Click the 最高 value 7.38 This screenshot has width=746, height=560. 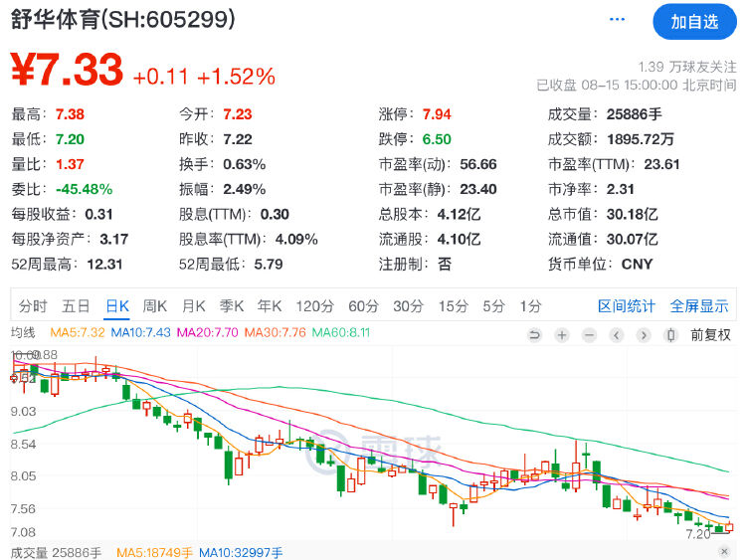coord(70,114)
